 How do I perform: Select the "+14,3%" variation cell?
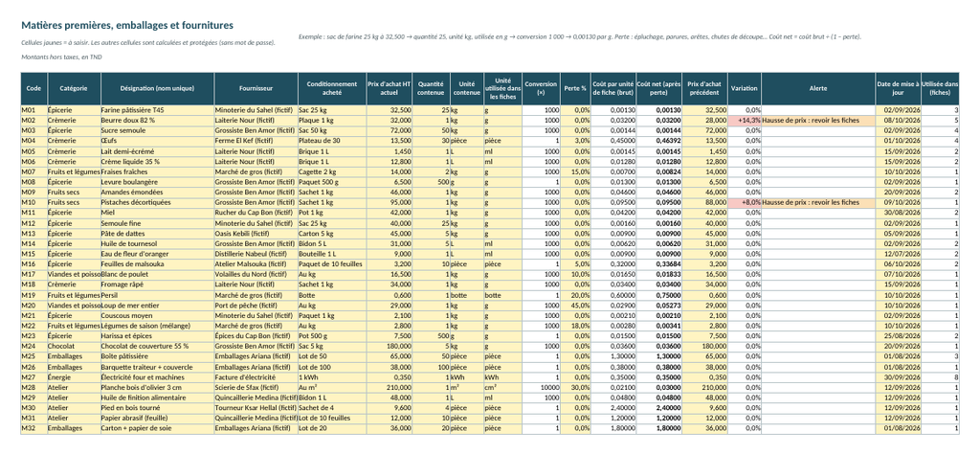pyautogui.click(x=745, y=120)
